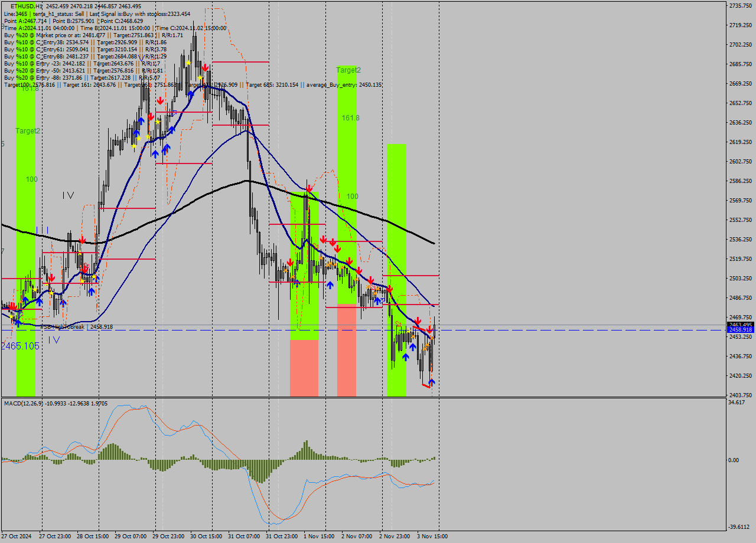The image size is (756, 543).
Task: Click the 'average_Buy_entry: 2450.135' text
Action: [344, 85]
